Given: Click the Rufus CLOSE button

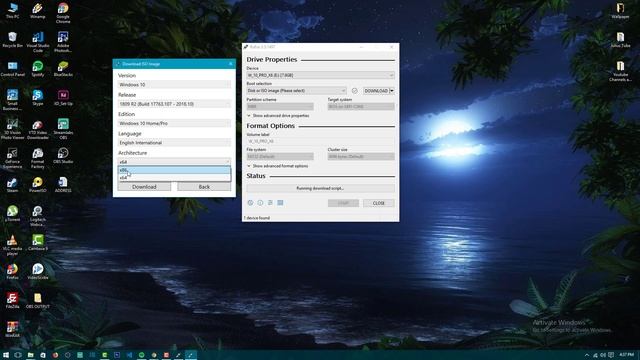Looking at the screenshot, I should [379, 203].
